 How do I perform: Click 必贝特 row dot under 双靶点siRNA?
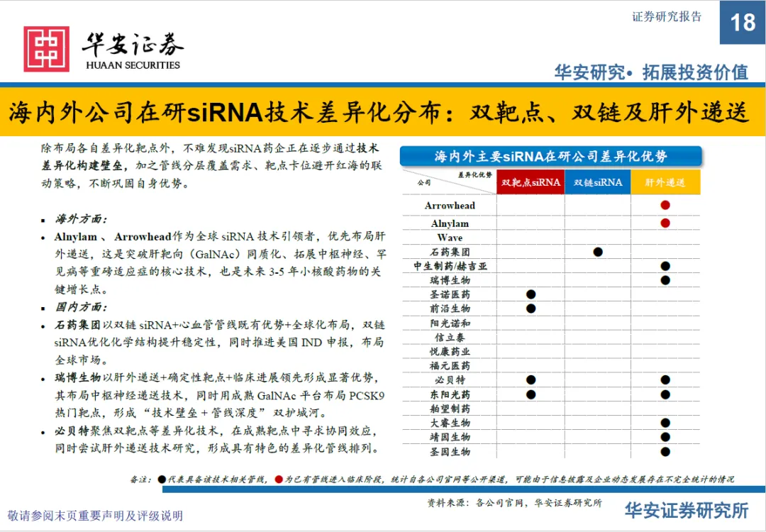pyautogui.click(x=531, y=380)
